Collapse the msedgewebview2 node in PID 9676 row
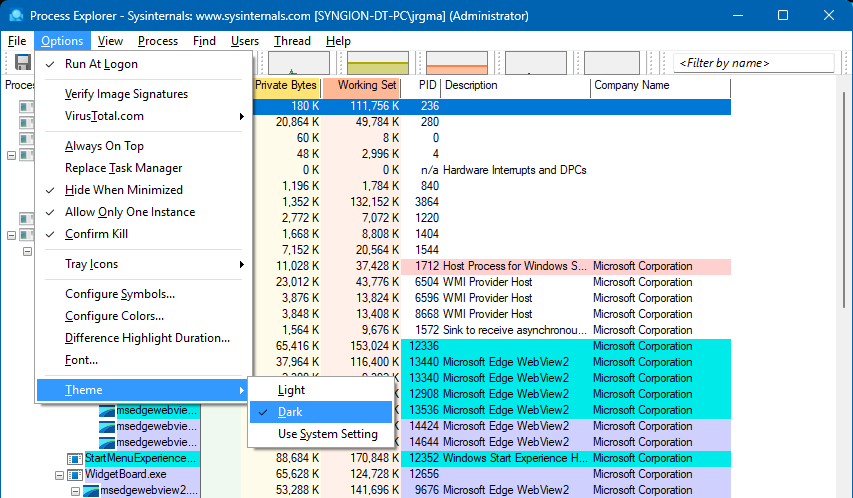 [x=75, y=491]
